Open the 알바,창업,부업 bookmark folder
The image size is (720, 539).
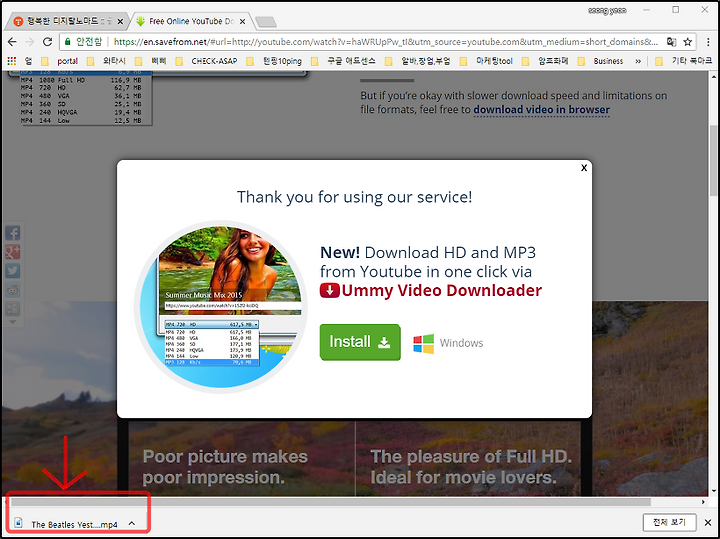[418, 61]
